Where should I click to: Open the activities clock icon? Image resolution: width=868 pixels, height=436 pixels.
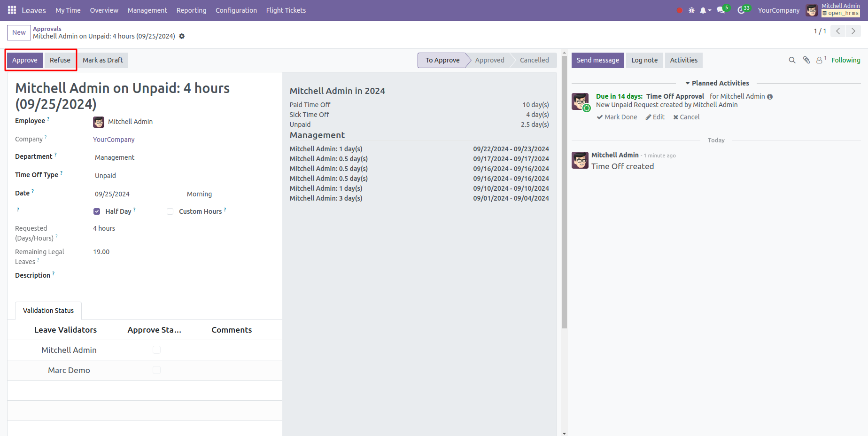(741, 10)
